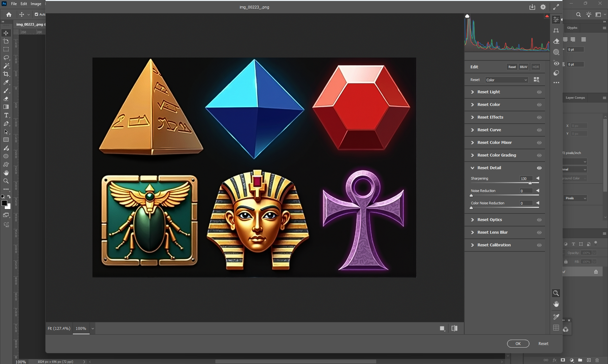Click the OK button

(518, 343)
